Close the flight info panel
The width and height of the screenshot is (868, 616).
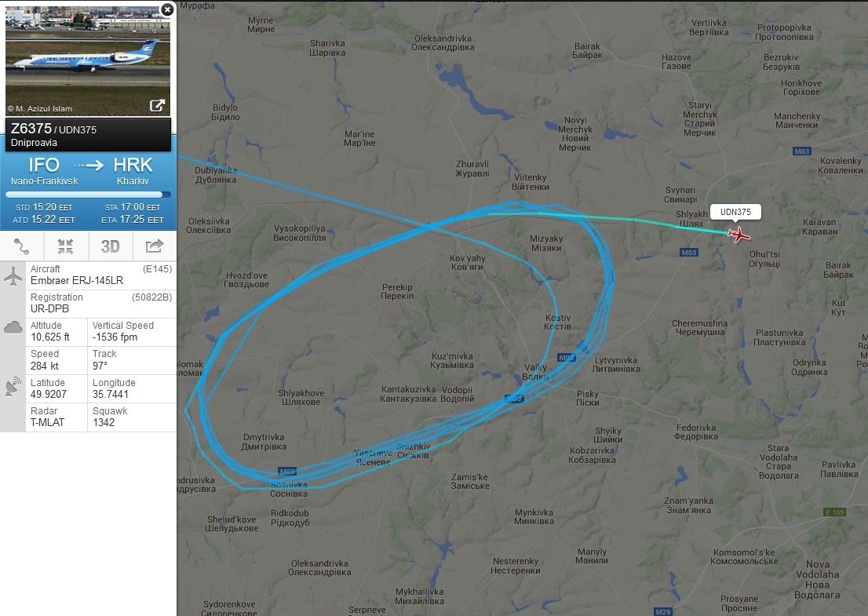coord(167,9)
